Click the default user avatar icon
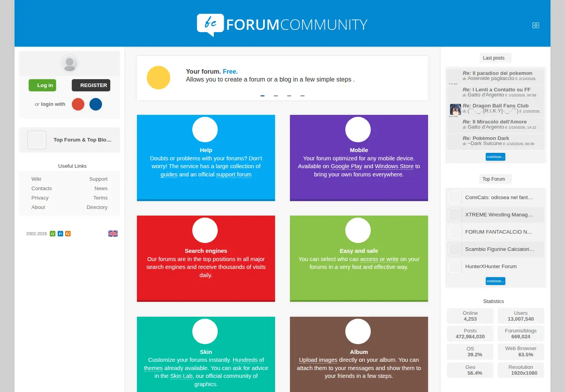Screen dimensions: 565x392 [x=69, y=64]
